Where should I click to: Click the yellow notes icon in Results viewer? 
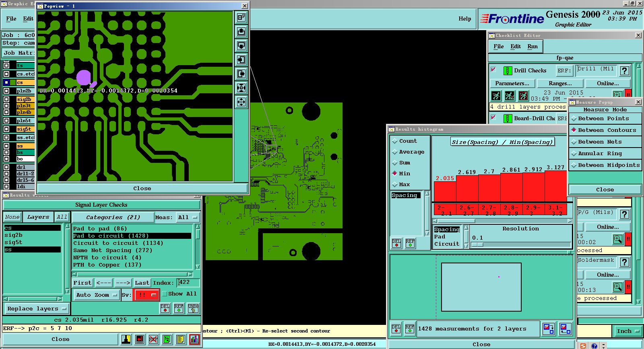181,339
